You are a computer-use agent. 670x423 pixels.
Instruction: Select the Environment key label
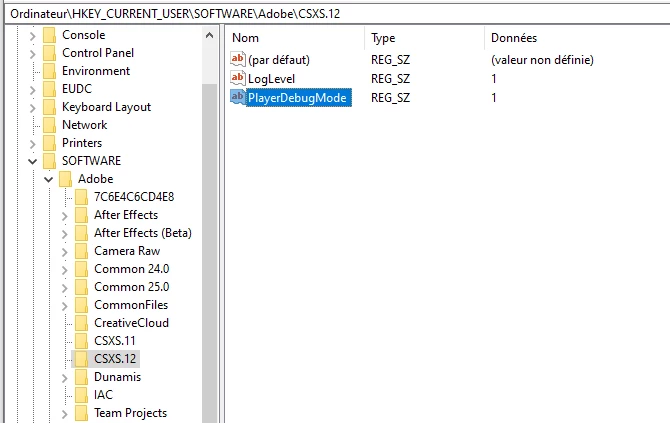96,71
